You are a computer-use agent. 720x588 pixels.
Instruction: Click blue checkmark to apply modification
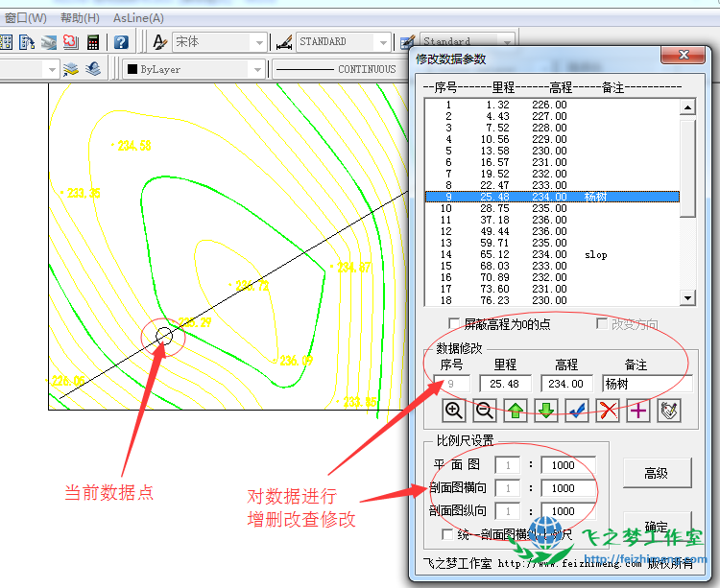click(577, 410)
